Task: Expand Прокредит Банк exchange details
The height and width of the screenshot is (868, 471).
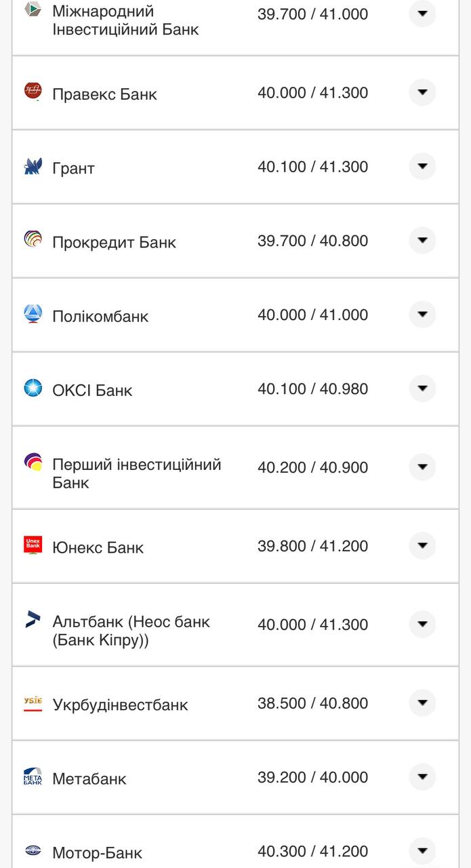Action: point(422,240)
